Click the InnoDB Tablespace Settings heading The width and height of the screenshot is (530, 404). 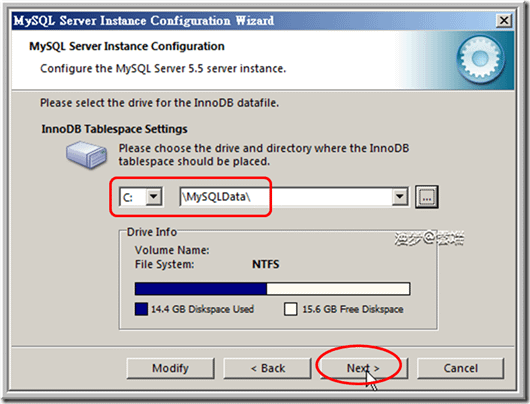click(x=114, y=129)
